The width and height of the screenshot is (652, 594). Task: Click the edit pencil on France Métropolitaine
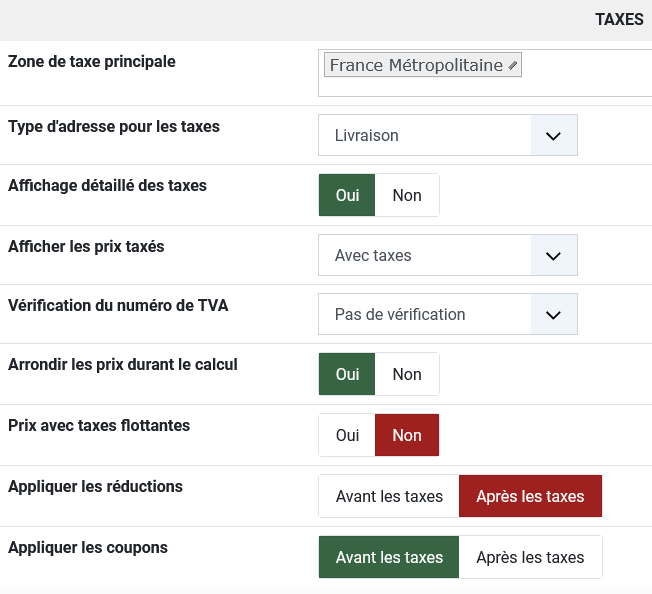(513, 66)
